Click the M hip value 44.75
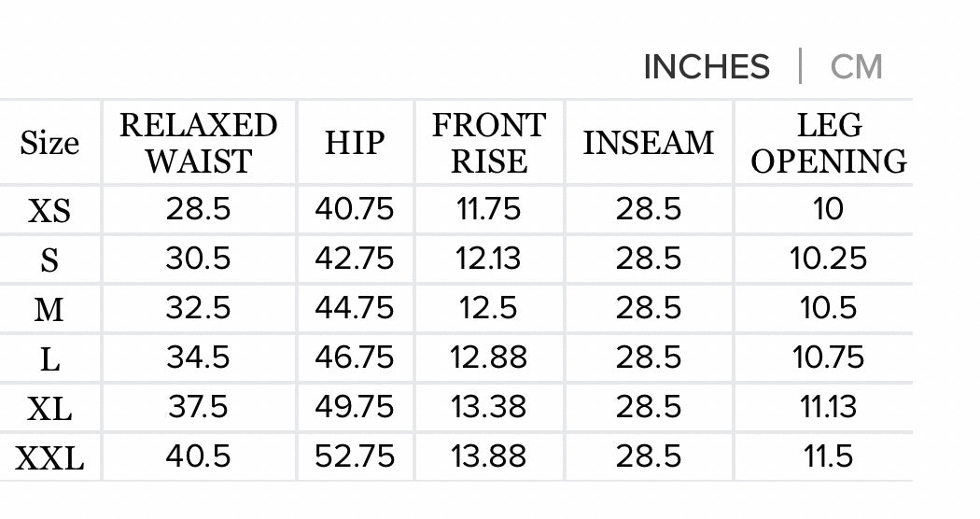Screen dimensions: 980x519 point(355,308)
